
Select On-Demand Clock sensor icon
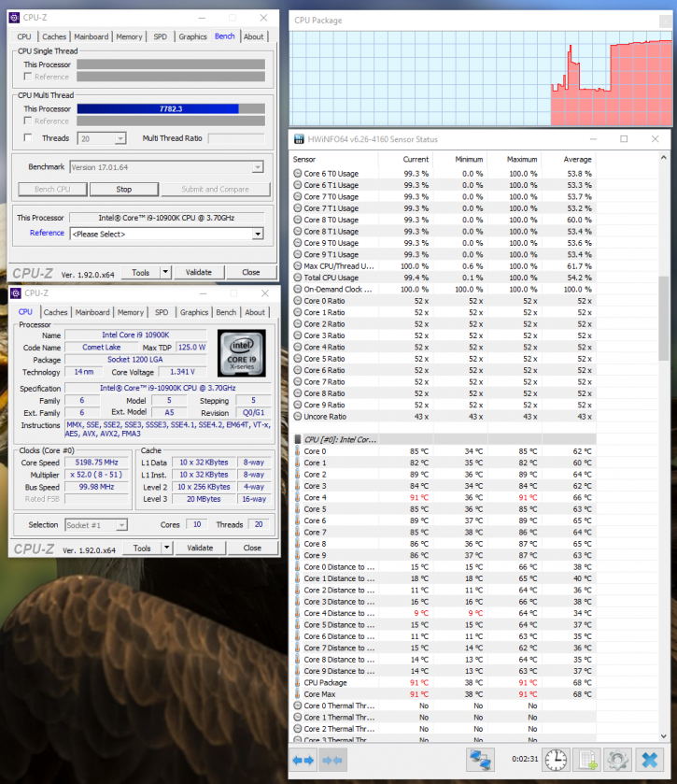click(298, 289)
